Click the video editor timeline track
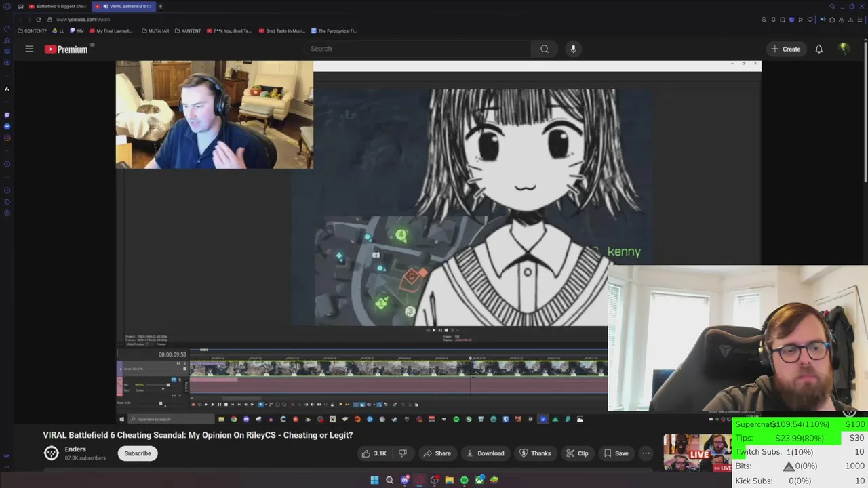This screenshot has width=868, height=488. (398, 369)
